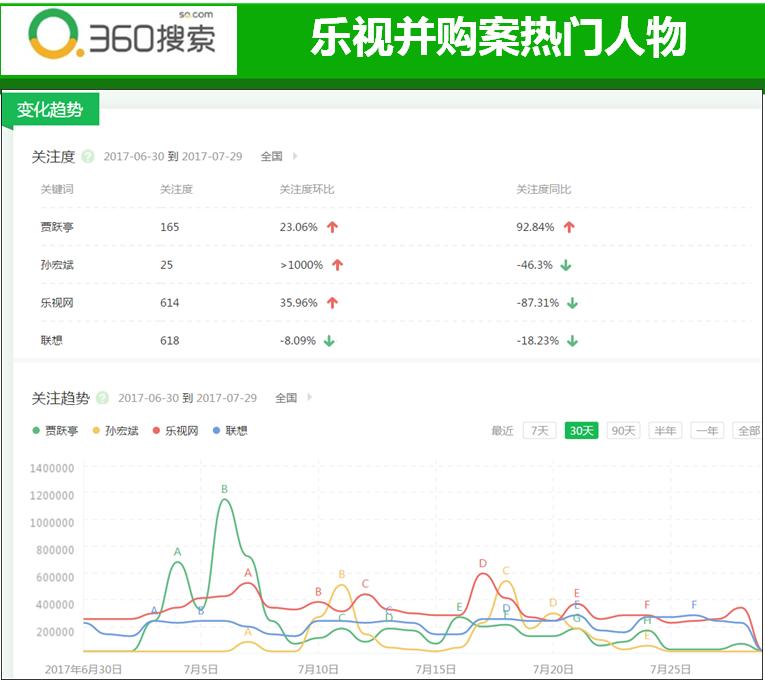Select the 半年 time range

click(x=665, y=431)
